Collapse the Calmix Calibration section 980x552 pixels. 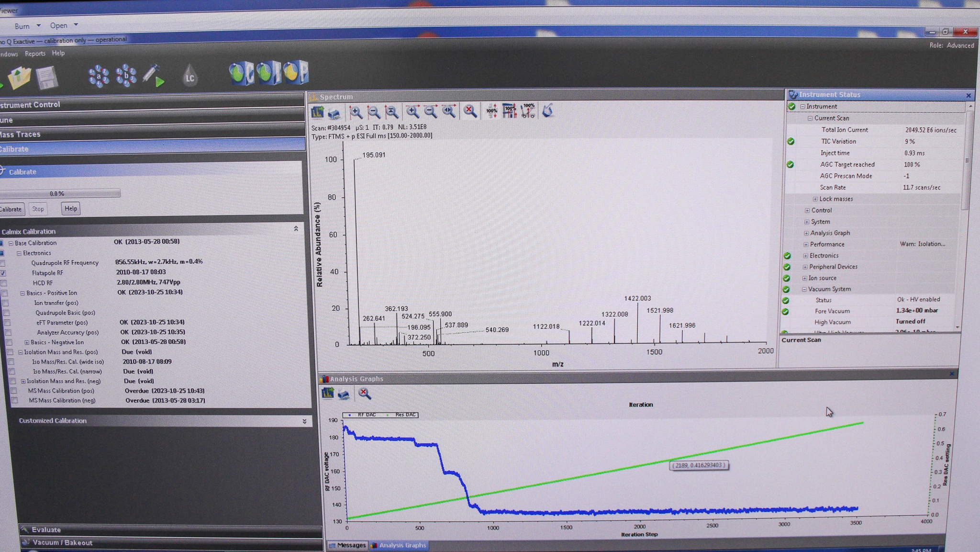[x=296, y=229]
